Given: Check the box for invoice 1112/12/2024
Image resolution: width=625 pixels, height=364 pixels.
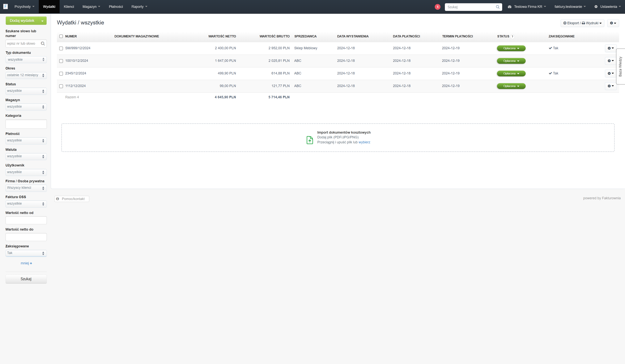Looking at the screenshot, I should tap(61, 86).
